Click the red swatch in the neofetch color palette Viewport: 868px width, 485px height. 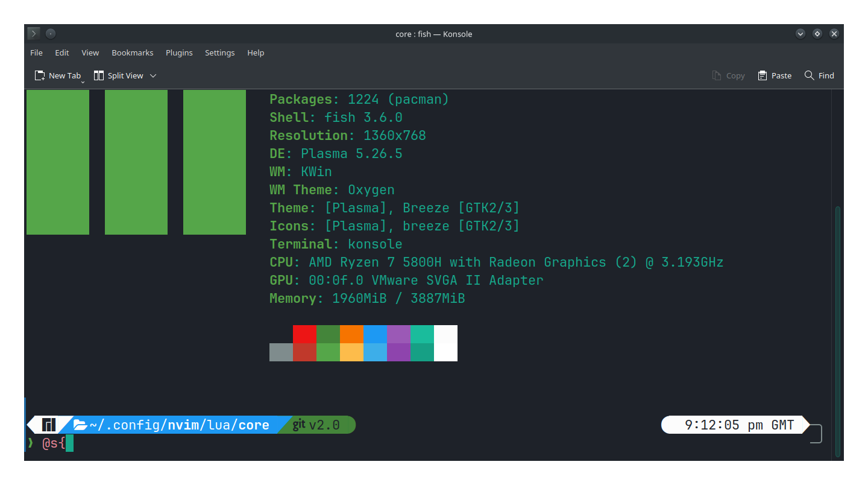pos(304,334)
